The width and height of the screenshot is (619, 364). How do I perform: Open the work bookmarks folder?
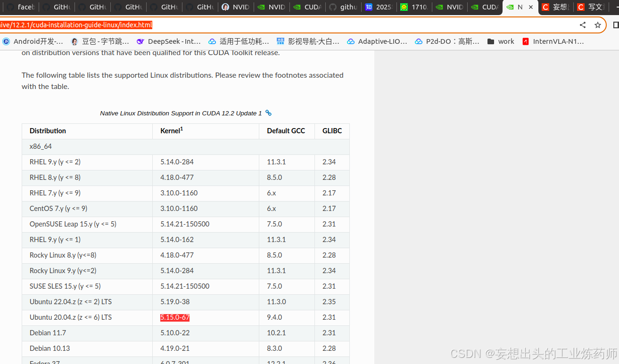point(501,41)
